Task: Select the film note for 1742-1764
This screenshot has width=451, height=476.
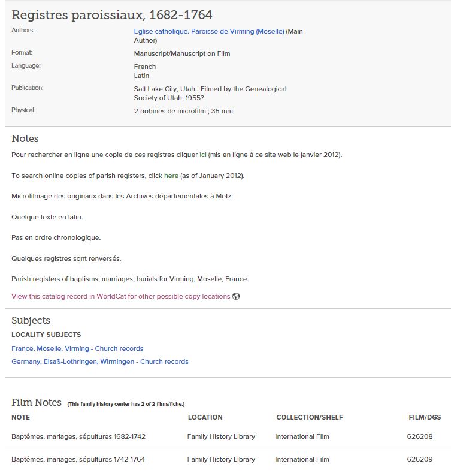Action: click(x=78, y=459)
